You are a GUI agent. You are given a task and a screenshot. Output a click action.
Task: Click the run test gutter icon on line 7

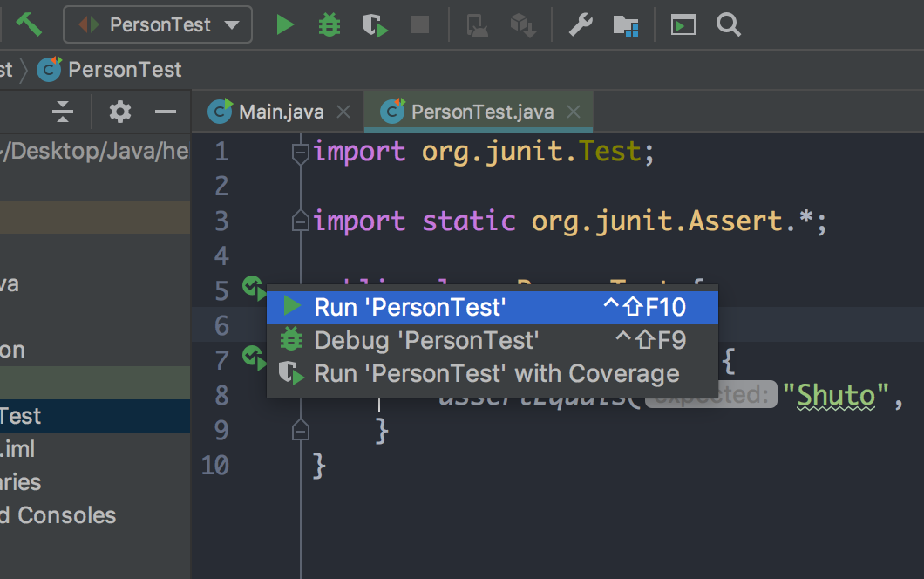click(254, 358)
